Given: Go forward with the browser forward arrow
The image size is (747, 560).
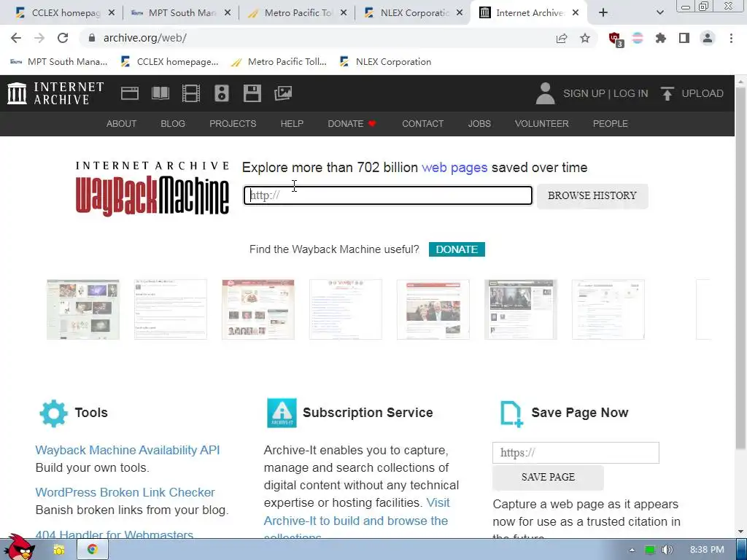Looking at the screenshot, I should (x=39, y=38).
